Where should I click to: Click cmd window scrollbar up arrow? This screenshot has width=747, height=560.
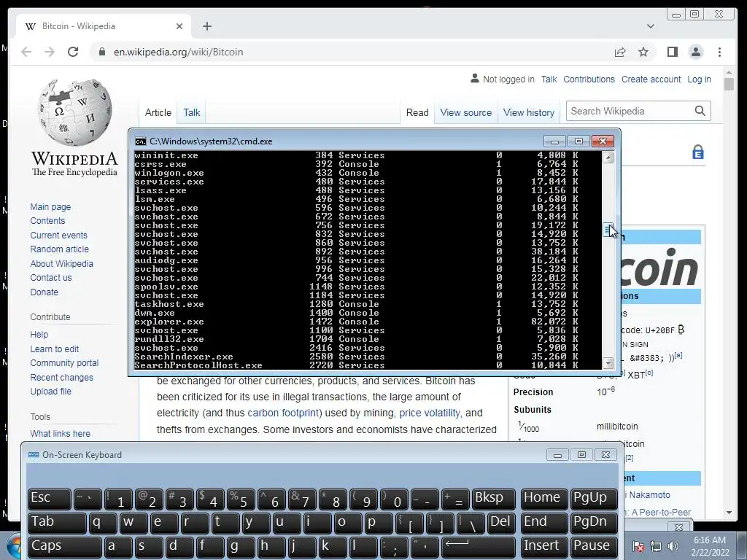[x=608, y=157]
